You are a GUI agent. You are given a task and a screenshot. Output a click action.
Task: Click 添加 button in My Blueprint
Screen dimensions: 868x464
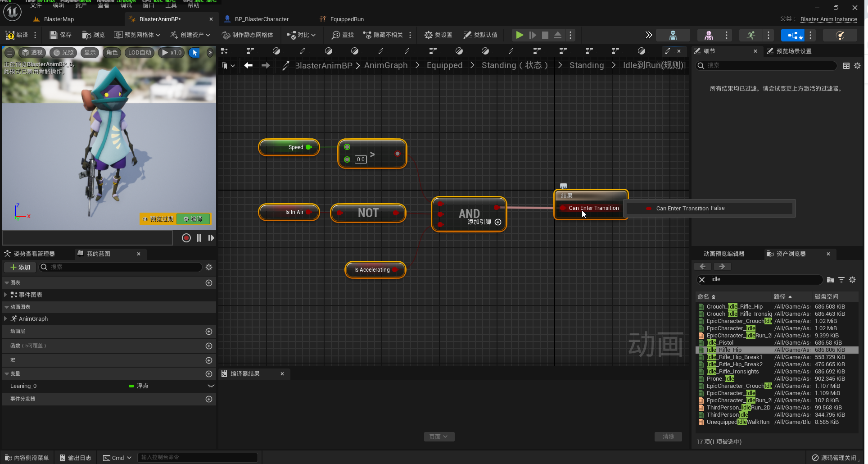click(x=20, y=267)
